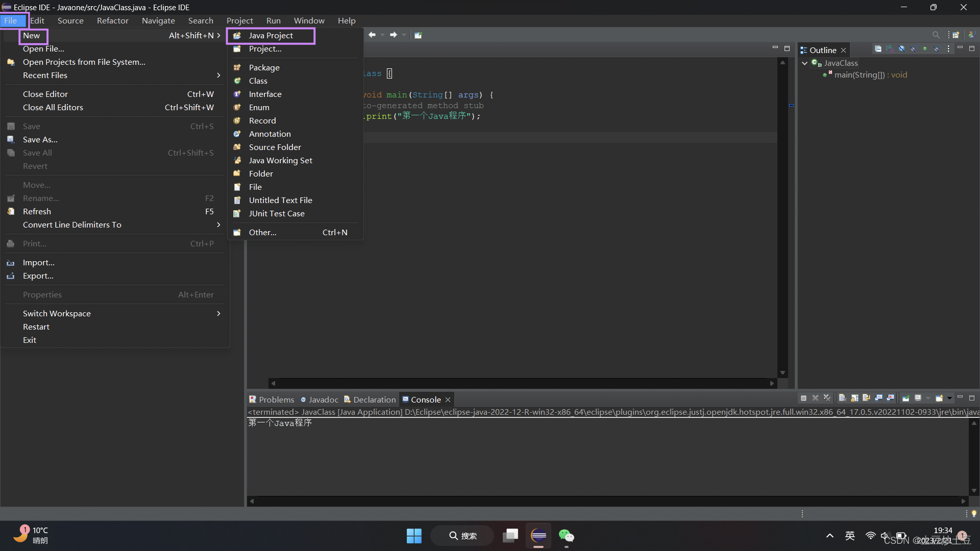
Task: Collapse the JavaClass node in Outline
Action: [x=805, y=63]
